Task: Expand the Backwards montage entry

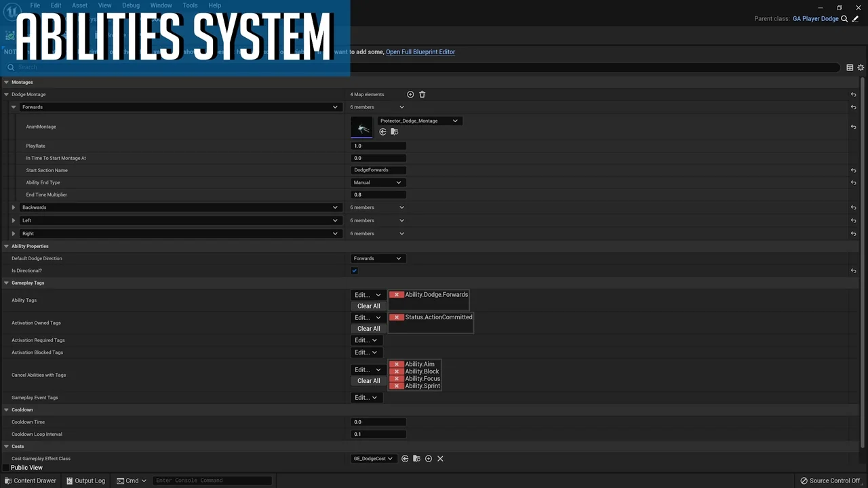Action: [14, 207]
